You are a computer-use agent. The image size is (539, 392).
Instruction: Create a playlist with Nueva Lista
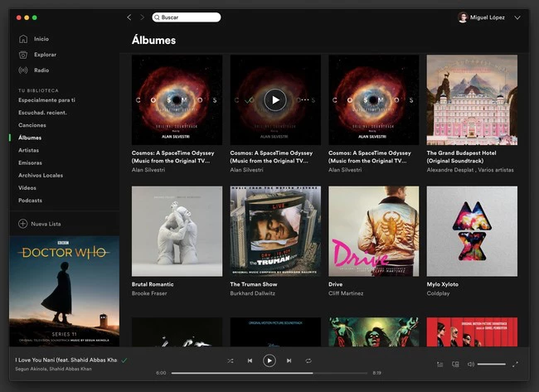pyautogui.click(x=45, y=224)
